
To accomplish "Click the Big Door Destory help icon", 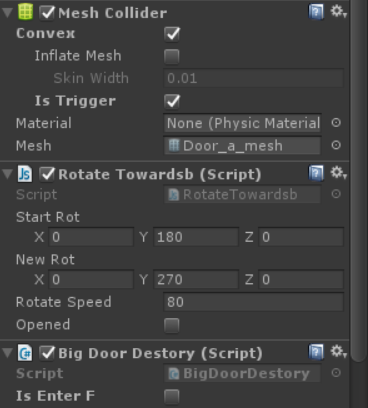I will pyautogui.click(x=316, y=352).
